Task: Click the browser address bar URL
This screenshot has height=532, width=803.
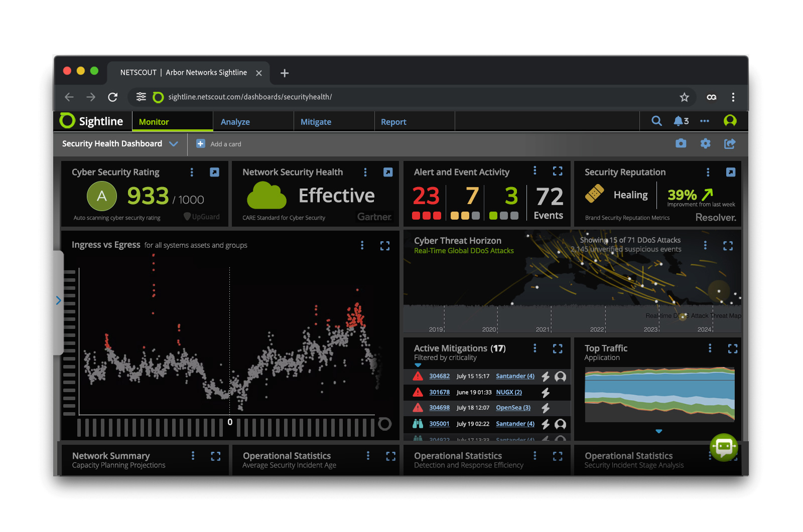Action: click(250, 97)
